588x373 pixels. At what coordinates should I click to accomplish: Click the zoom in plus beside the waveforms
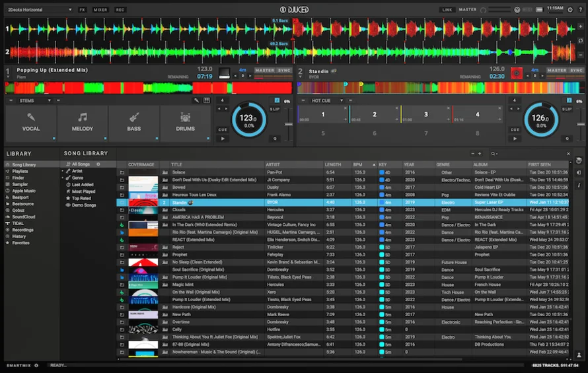point(581,26)
